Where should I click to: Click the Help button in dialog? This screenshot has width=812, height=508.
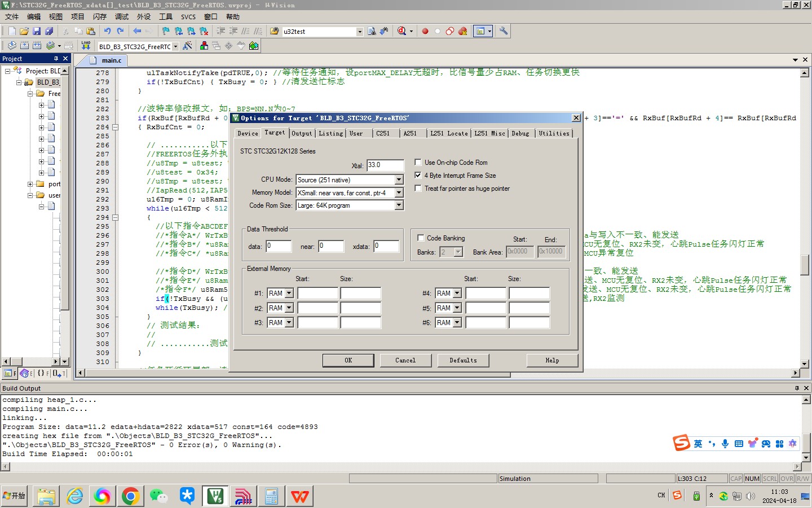pos(552,360)
